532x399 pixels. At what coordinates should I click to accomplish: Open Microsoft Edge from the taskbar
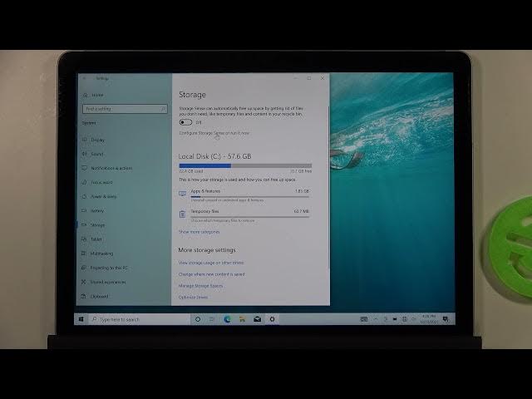[x=228, y=319]
